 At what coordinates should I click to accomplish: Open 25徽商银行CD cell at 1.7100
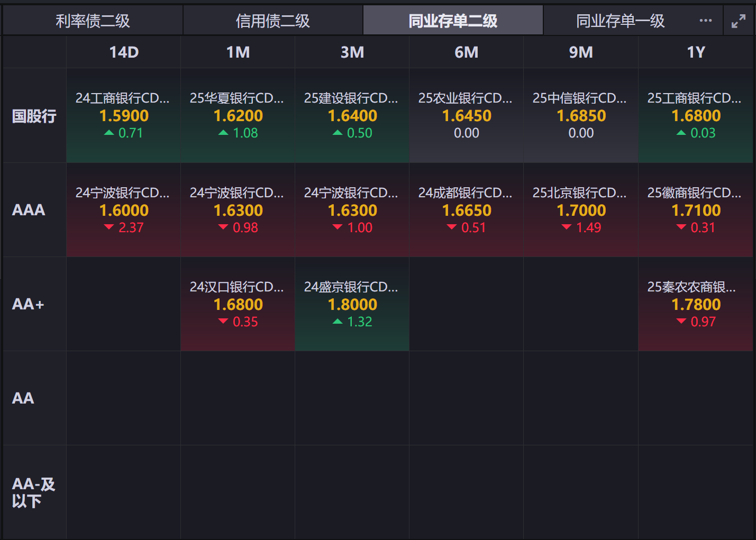tap(696, 210)
